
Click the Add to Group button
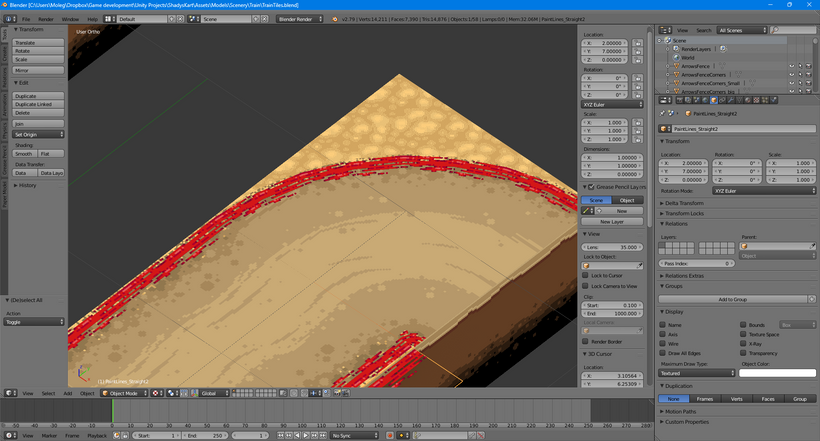pyautogui.click(x=733, y=299)
